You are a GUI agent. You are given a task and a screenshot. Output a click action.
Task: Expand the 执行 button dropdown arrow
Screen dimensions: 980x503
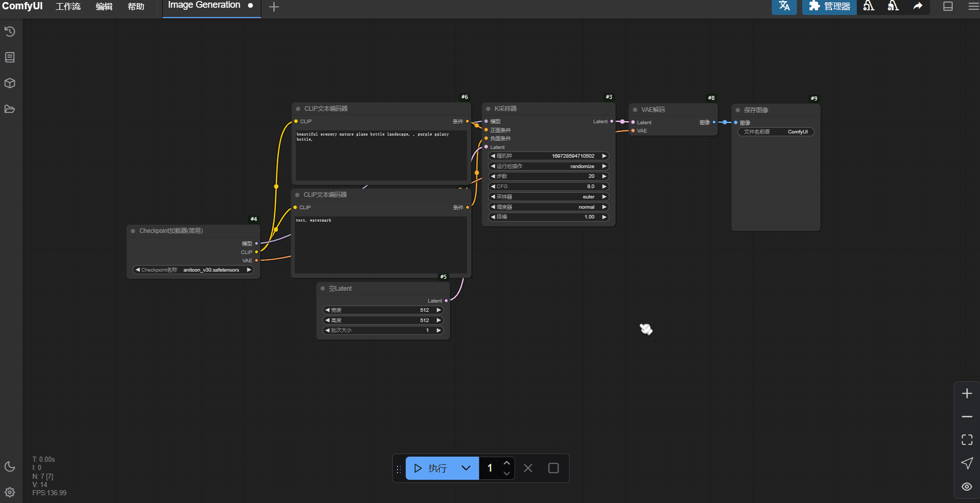coord(466,468)
